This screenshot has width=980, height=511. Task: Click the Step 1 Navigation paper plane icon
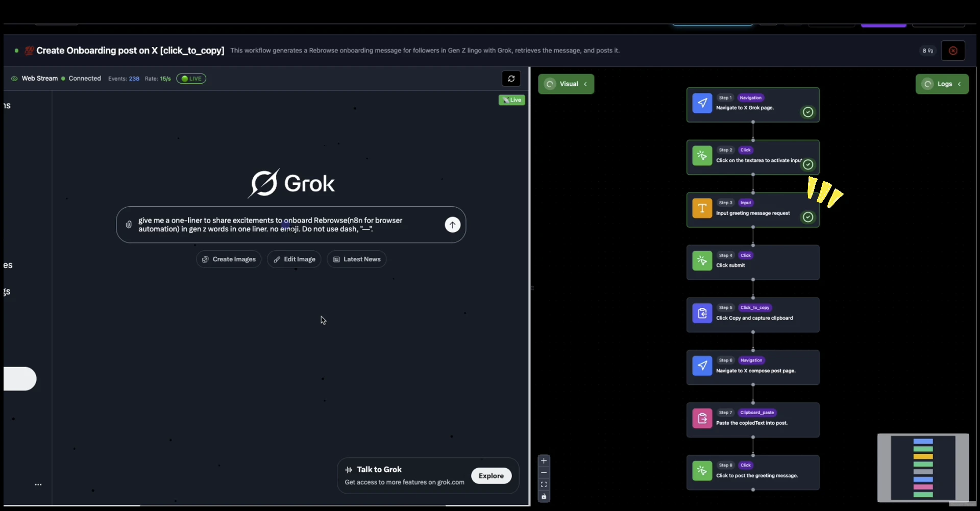702,103
